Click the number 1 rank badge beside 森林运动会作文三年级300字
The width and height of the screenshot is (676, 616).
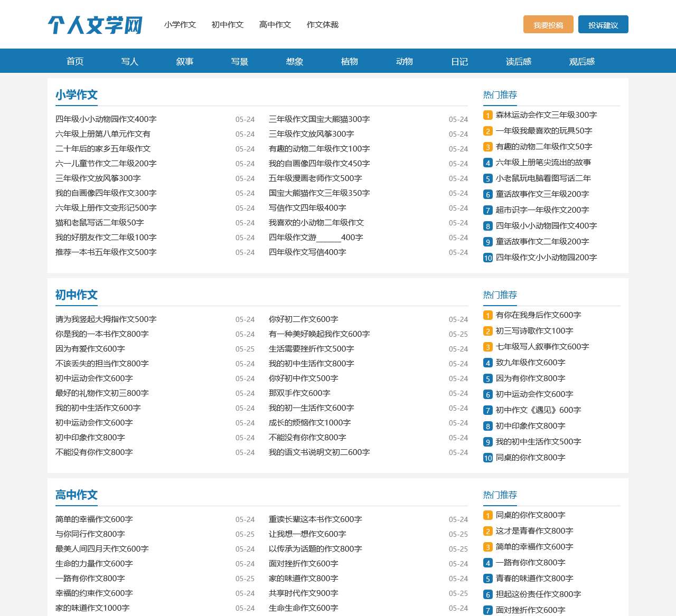click(487, 115)
